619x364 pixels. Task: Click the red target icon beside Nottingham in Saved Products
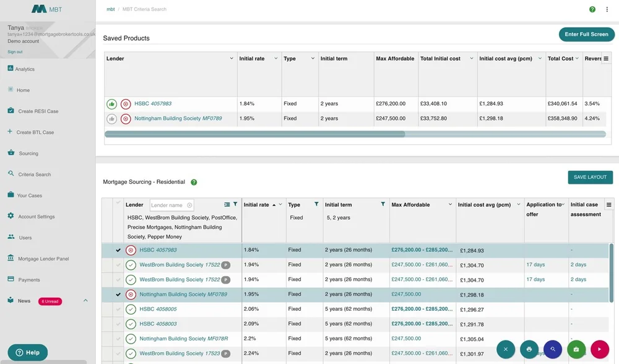pyautogui.click(x=126, y=119)
